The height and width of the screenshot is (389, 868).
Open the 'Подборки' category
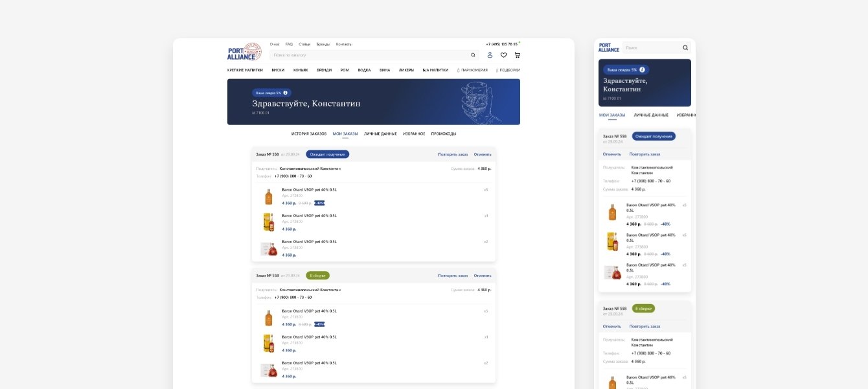click(508, 70)
